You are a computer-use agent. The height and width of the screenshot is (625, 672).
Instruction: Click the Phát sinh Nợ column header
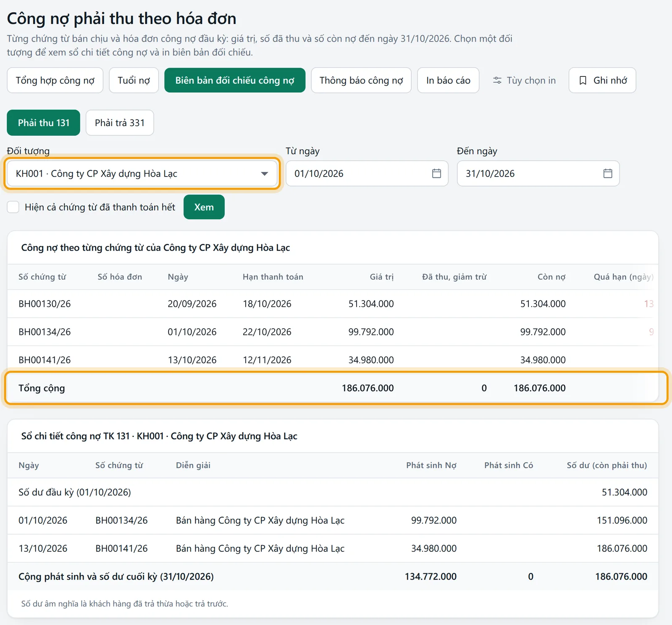point(431,465)
